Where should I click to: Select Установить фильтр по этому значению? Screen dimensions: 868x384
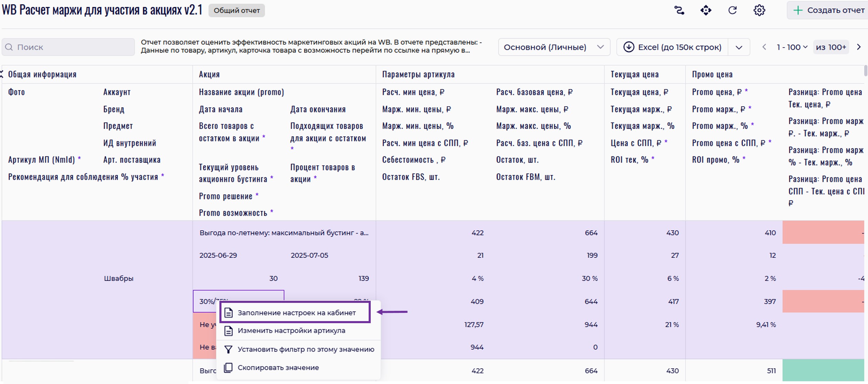306,349
